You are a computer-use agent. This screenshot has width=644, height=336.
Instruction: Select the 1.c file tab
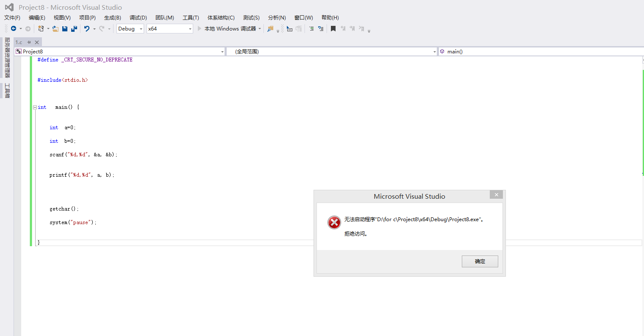19,42
